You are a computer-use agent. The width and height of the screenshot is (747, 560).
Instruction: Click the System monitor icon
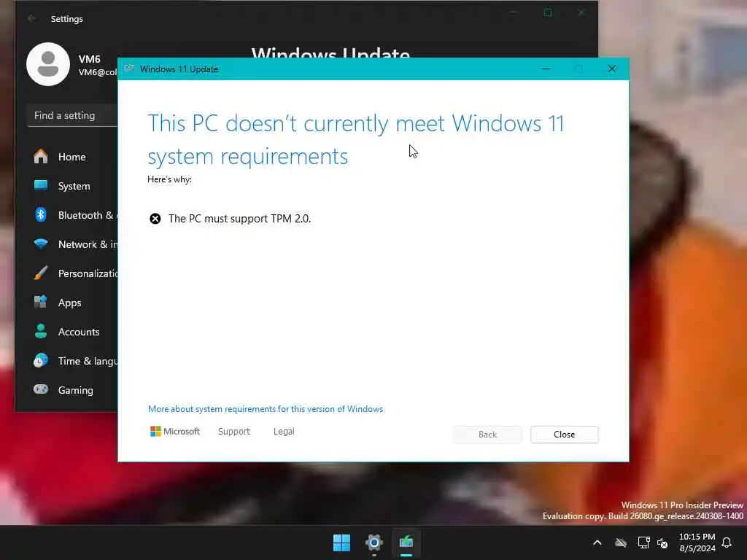(x=41, y=185)
